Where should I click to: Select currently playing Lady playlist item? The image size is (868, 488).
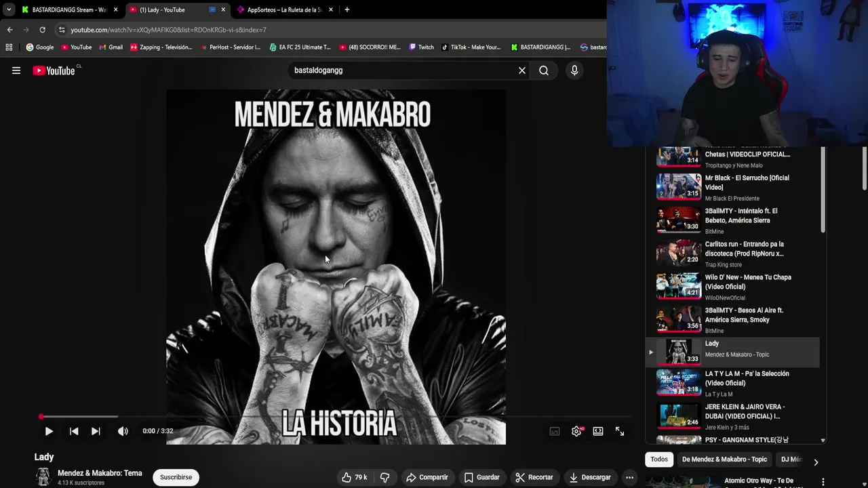[x=732, y=352]
